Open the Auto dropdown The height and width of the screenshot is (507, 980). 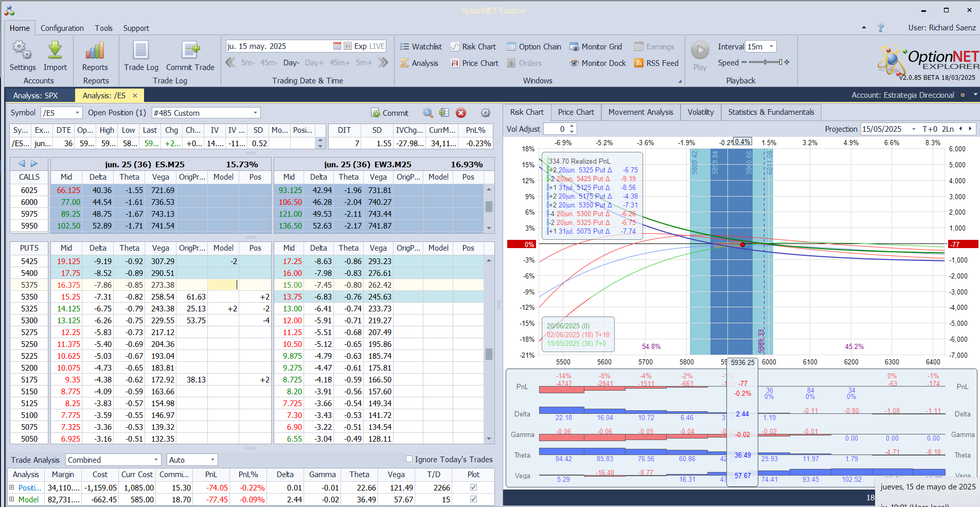212,460
